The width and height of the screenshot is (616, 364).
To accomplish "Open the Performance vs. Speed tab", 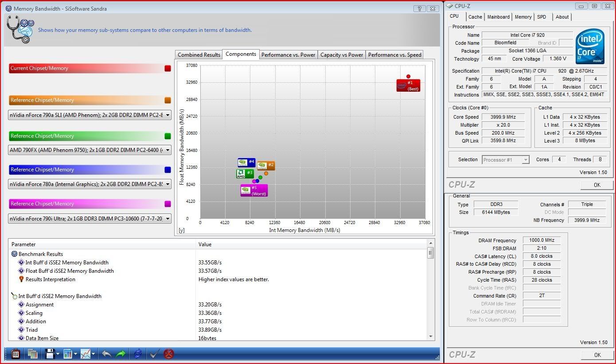I will pos(394,55).
